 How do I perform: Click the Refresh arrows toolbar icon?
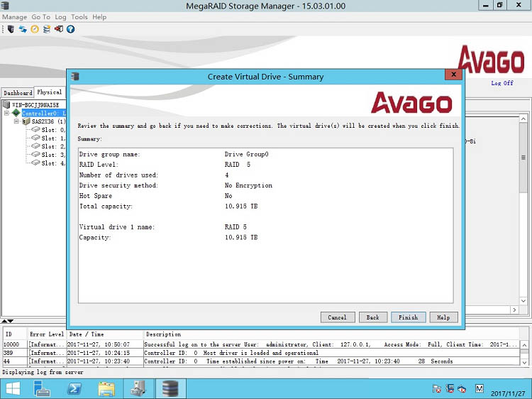[x=23, y=29]
